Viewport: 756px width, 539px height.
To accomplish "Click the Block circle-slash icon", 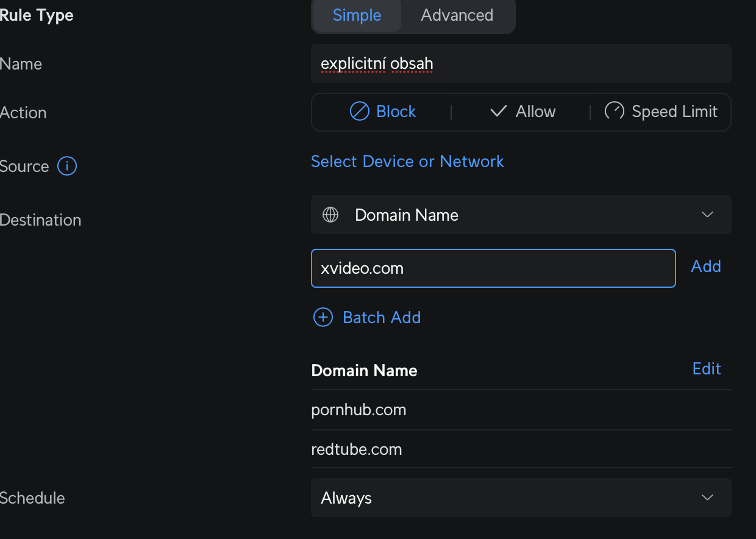I will coord(360,111).
